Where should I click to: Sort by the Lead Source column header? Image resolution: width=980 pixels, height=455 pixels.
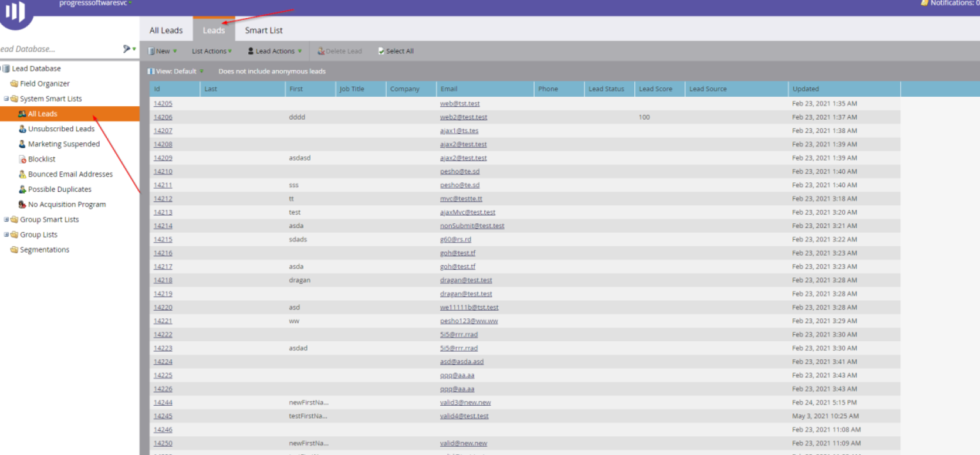click(736, 89)
